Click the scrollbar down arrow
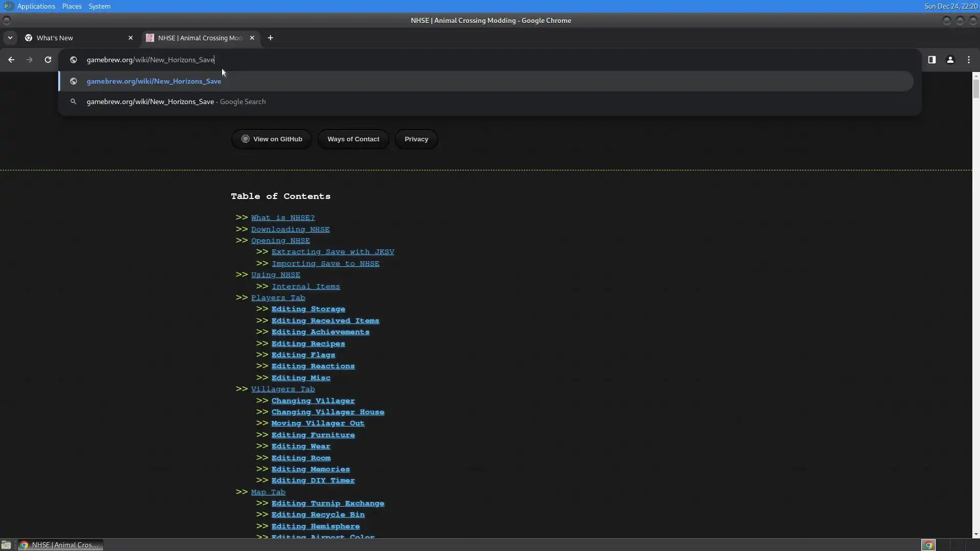Viewport: 980px width, 551px height. (x=975, y=534)
